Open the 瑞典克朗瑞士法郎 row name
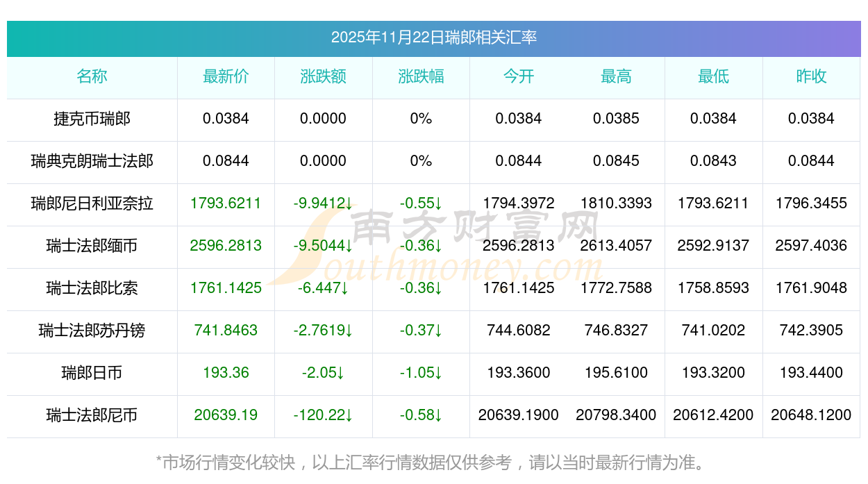Image resolution: width=868 pixels, height=484 pixels. [x=92, y=161]
